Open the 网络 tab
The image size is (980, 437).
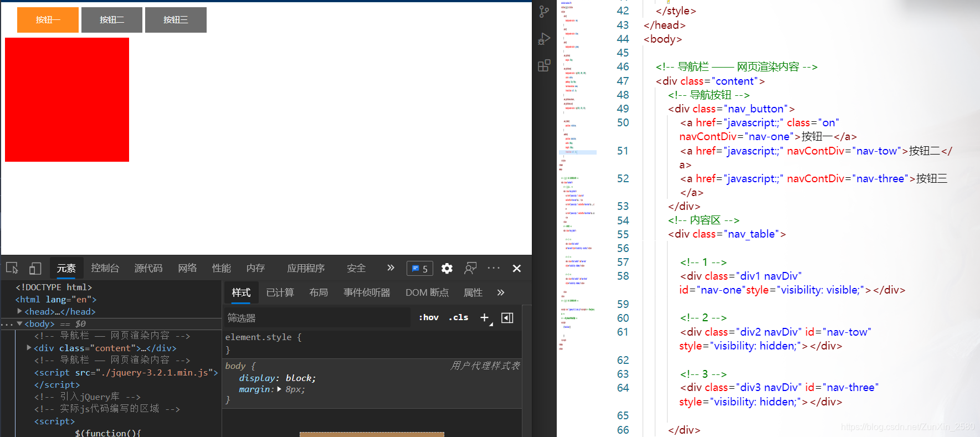tap(187, 269)
